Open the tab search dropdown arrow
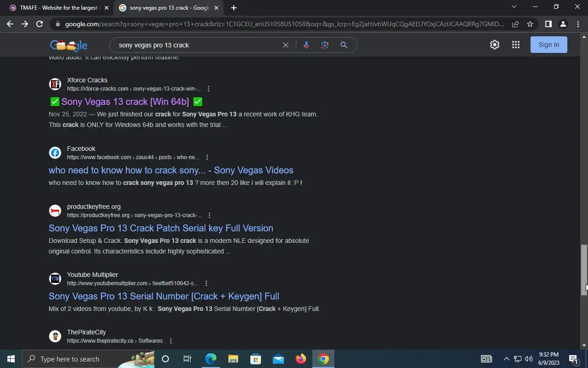The height and width of the screenshot is (368, 588). (514, 7)
